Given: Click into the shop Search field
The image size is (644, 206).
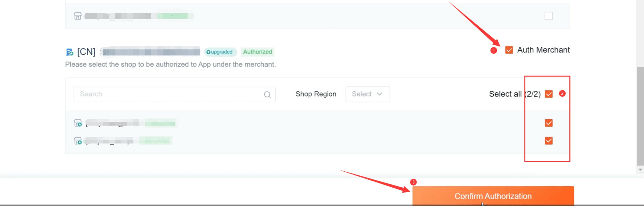Looking at the screenshot, I should [x=174, y=94].
